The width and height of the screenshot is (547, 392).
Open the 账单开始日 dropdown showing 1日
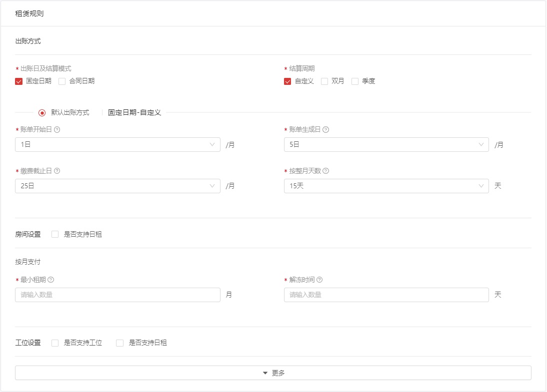click(x=117, y=145)
